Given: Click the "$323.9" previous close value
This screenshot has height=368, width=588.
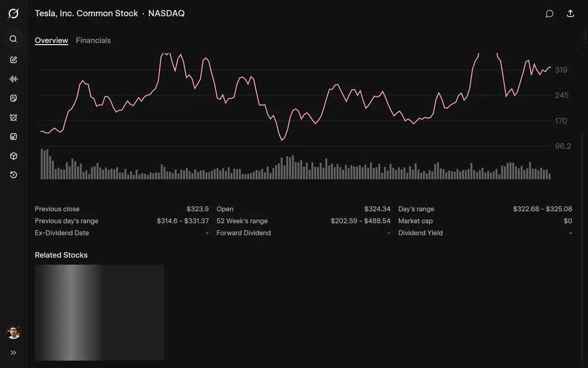Looking at the screenshot, I should tap(197, 209).
